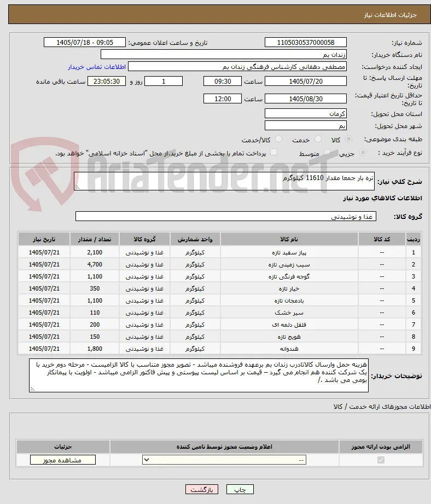Select the خیار تازه row
This screenshot has height=504, width=431.
[219, 288]
